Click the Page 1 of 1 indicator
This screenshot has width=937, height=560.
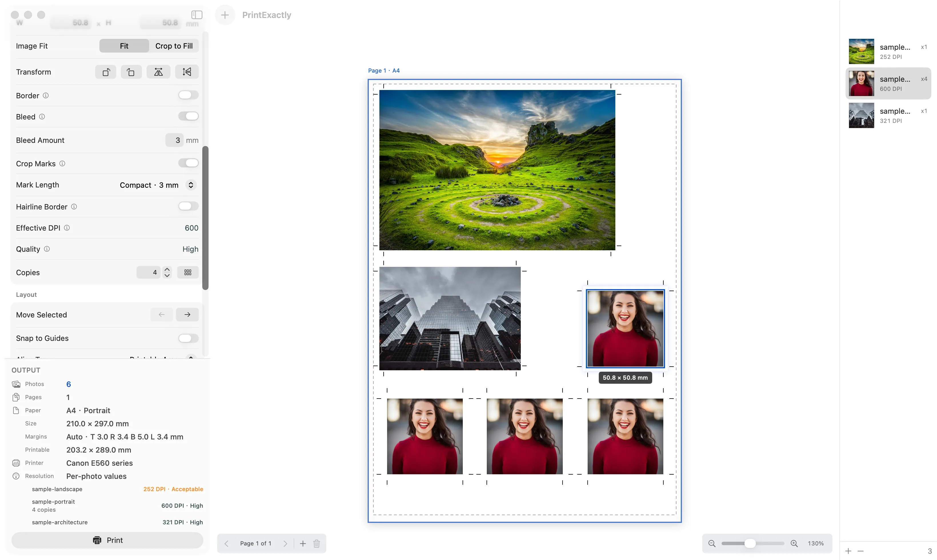(x=256, y=543)
